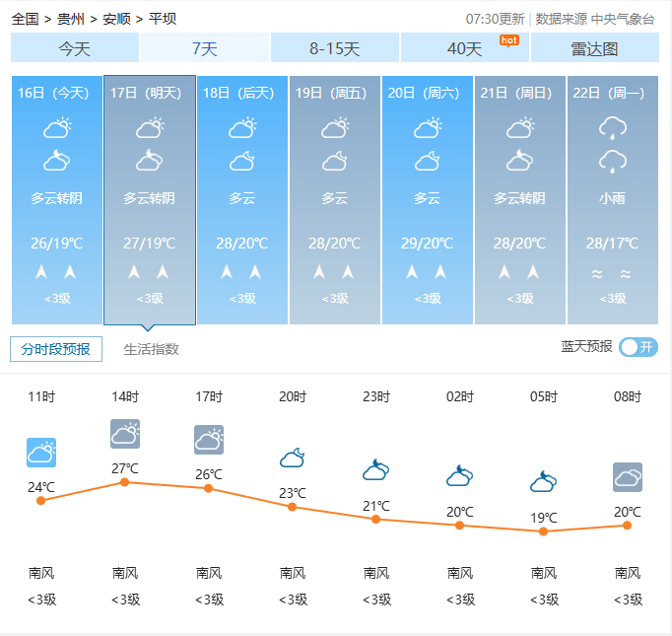
Task: Open the 雷达图 tab
Action: click(594, 48)
